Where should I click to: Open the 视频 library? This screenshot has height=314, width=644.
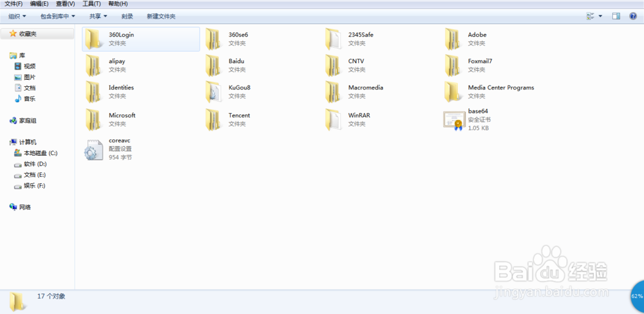[30, 66]
